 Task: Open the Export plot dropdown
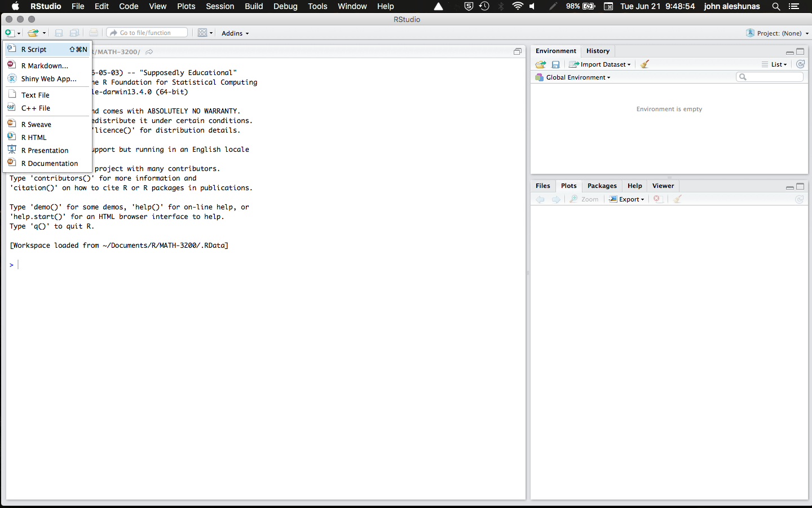(627, 199)
